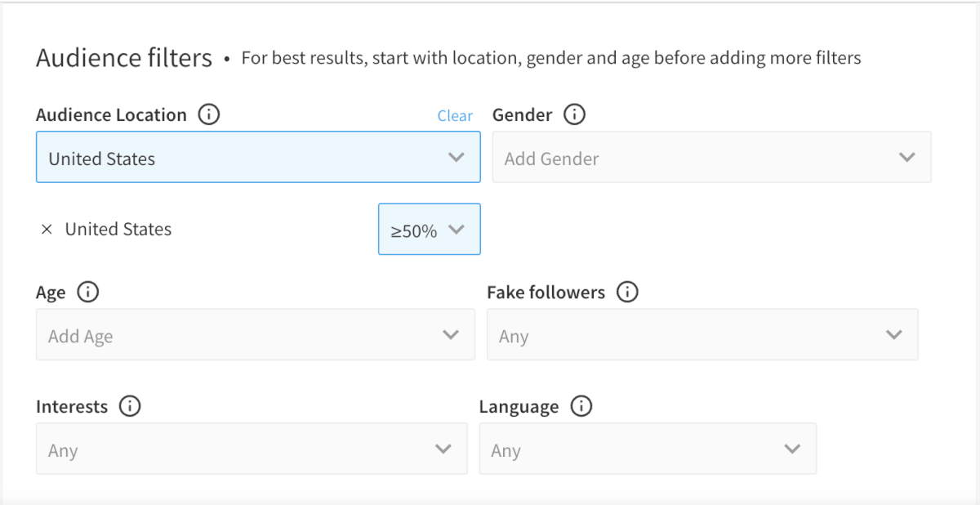
Task: Click the Audience Location info icon
Action: coord(209,115)
